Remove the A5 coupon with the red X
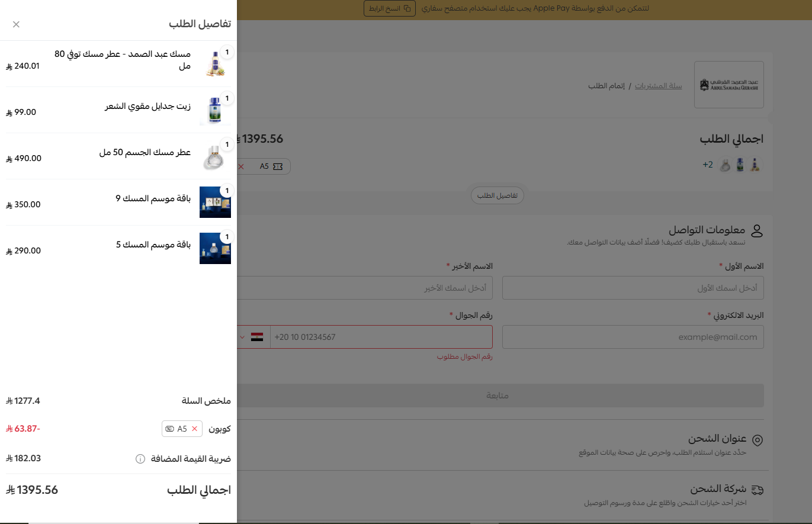 (x=194, y=429)
